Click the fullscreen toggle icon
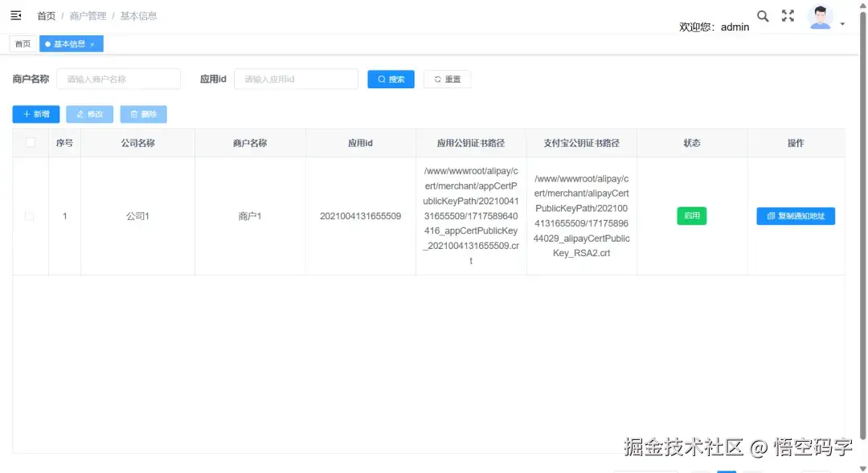The width and height of the screenshot is (868, 473). [788, 15]
